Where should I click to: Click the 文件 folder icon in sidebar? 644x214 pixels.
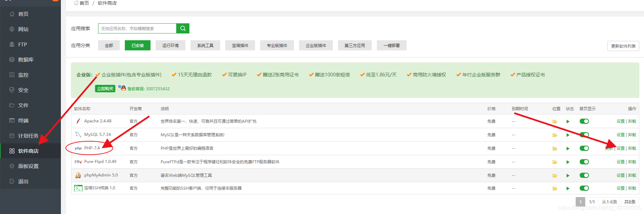tap(12, 105)
